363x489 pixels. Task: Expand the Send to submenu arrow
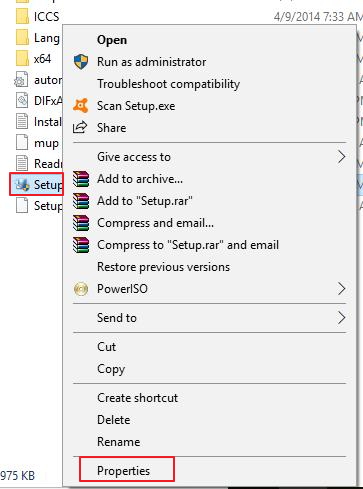point(341,318)
